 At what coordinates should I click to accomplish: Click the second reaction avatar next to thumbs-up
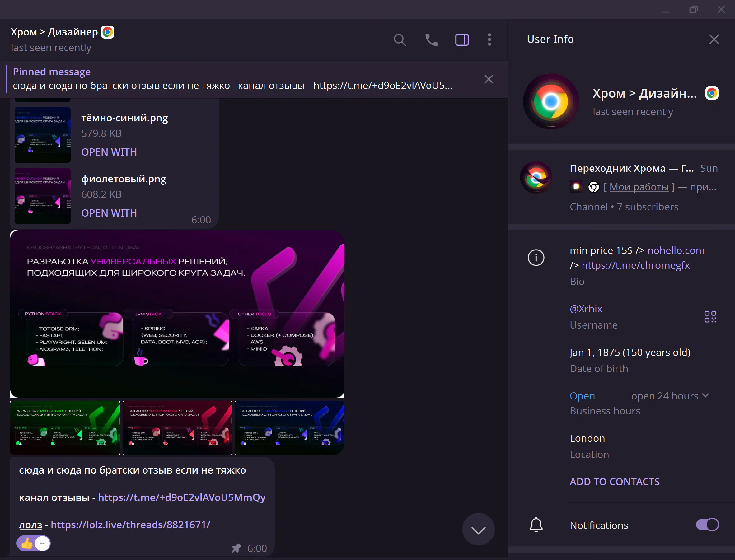[42, 543]
